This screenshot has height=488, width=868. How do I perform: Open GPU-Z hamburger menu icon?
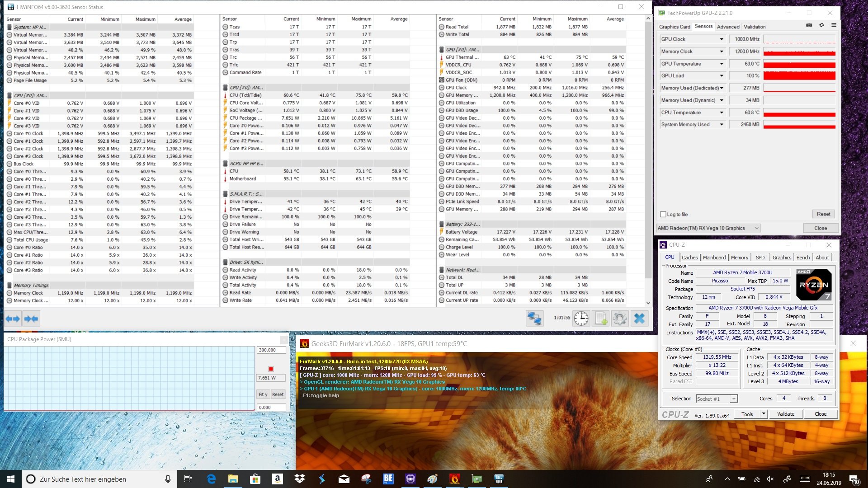(x=834, y=25)
